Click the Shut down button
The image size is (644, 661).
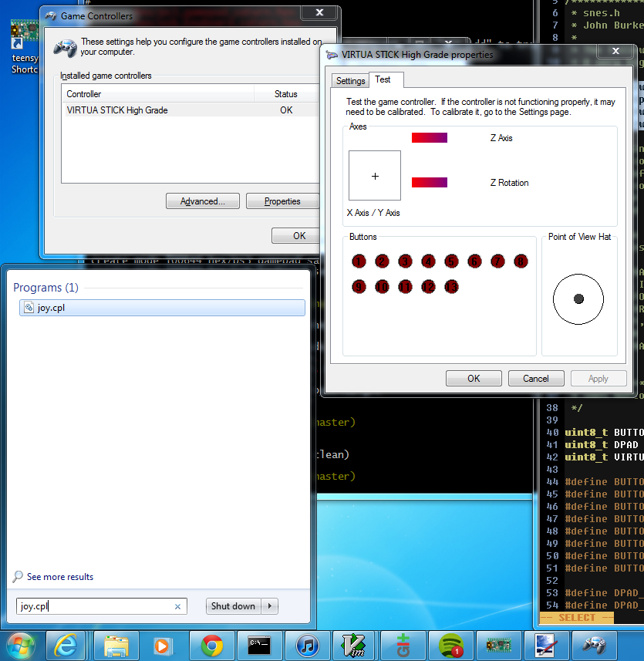(x=234, y=606)
